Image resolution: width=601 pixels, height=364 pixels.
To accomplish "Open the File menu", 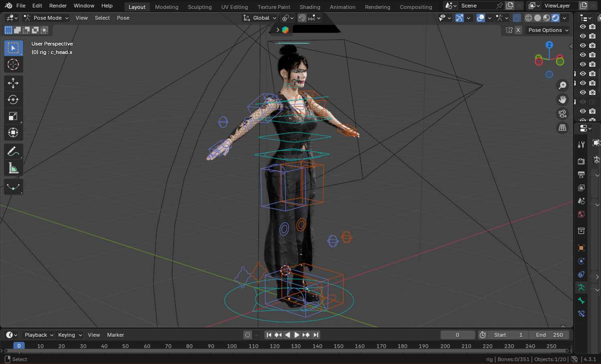I will [21, 6].
